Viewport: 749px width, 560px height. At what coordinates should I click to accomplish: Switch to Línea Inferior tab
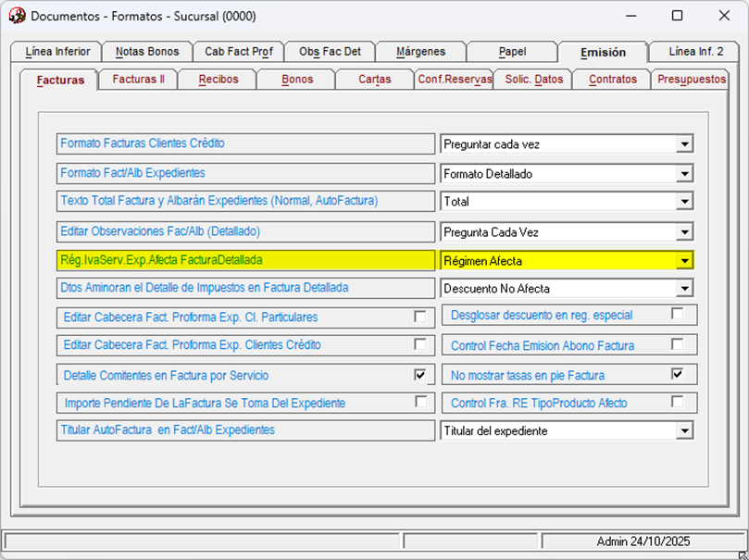tap(56, 52)
